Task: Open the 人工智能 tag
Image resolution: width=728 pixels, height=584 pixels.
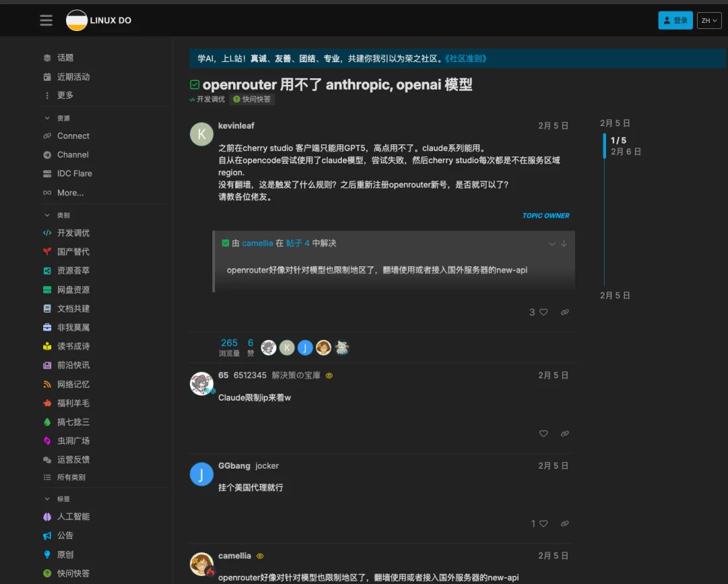Action: 73,517
